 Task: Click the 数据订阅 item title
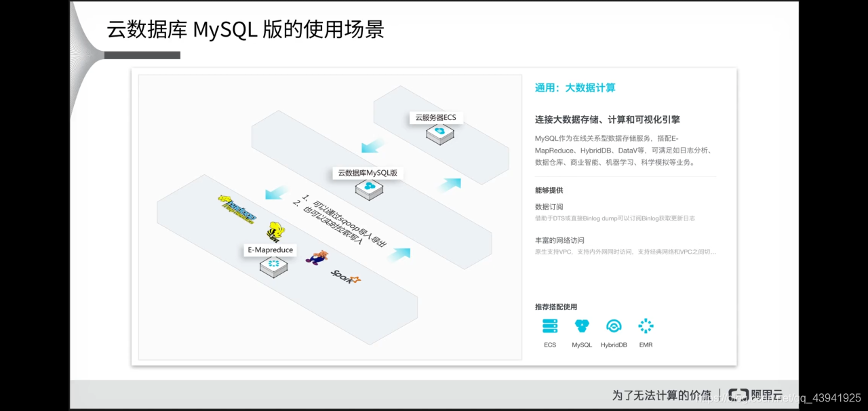point(549,207)
